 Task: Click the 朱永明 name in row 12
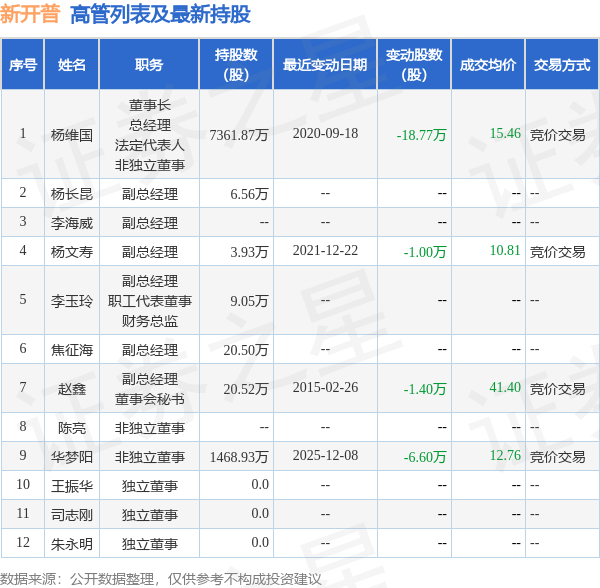[x=72, y=544]
